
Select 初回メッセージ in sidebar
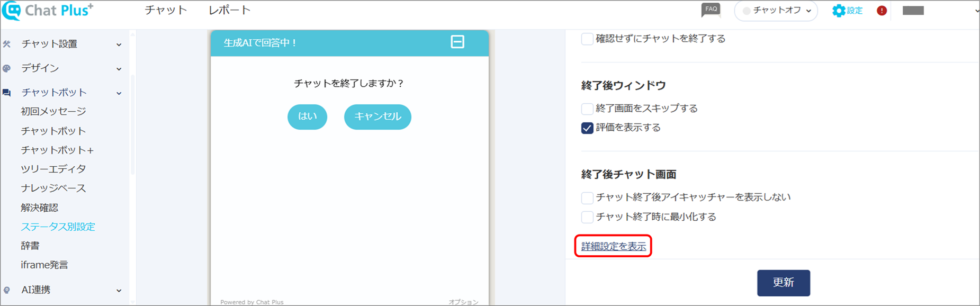(x=53, y=111)
